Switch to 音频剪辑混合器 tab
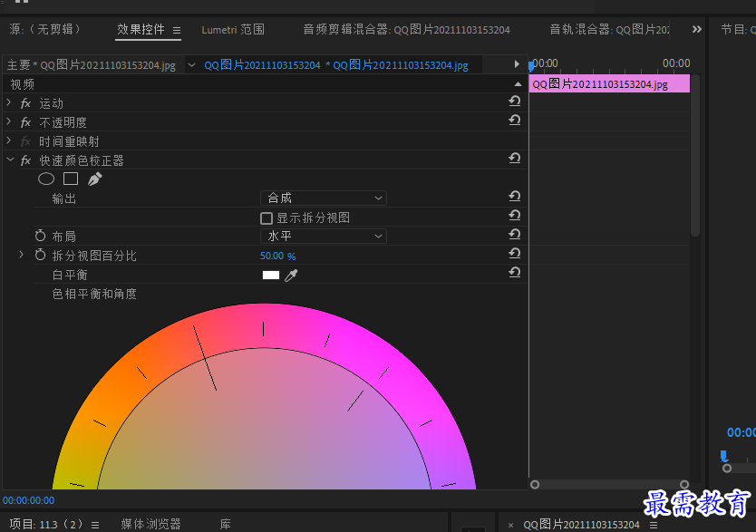Viewport: 756px width, 532px height. click(x=406, y=30)
